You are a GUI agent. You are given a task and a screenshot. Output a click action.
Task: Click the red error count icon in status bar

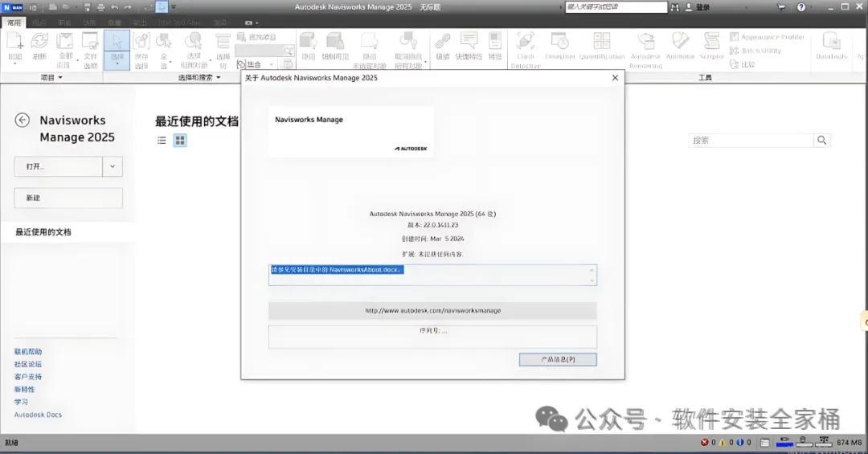click(x=705, y=443)
